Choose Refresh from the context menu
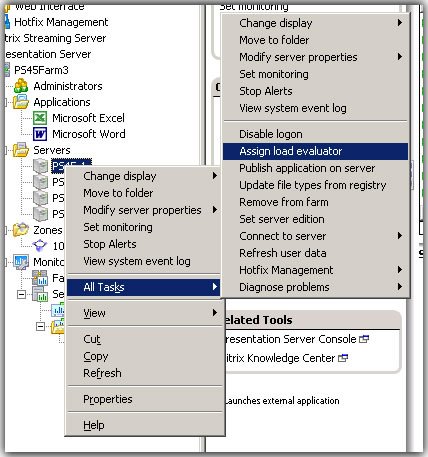Image resolution: width=428 pixels, height=457 pixels. [144, 373]
